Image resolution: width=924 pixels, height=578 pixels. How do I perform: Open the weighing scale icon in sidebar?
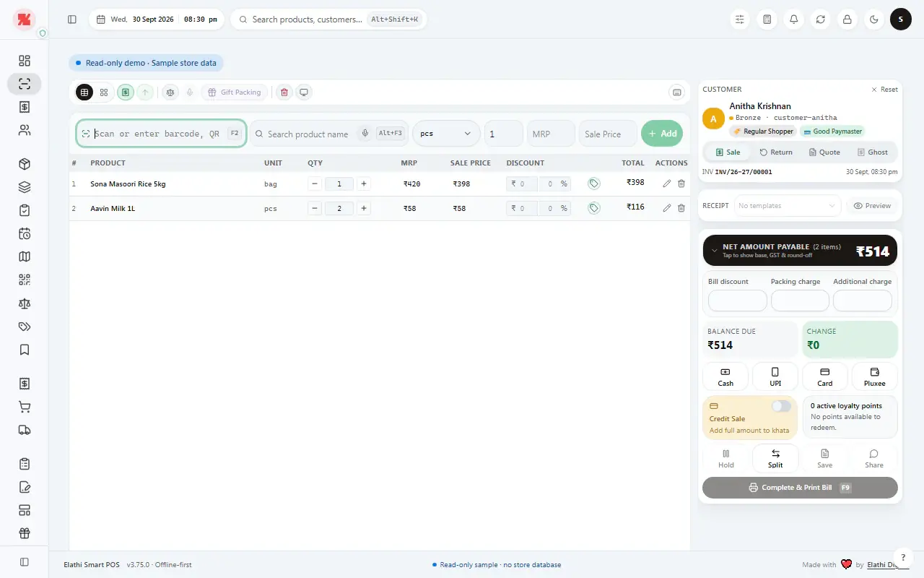25,303
